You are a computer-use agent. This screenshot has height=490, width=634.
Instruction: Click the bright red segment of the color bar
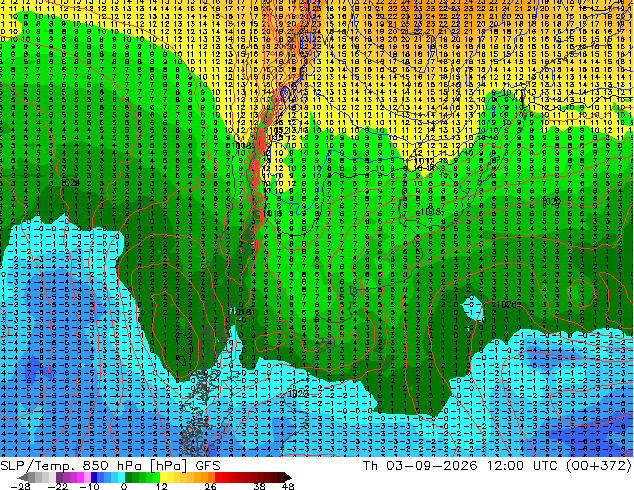[x=218, y=477]
